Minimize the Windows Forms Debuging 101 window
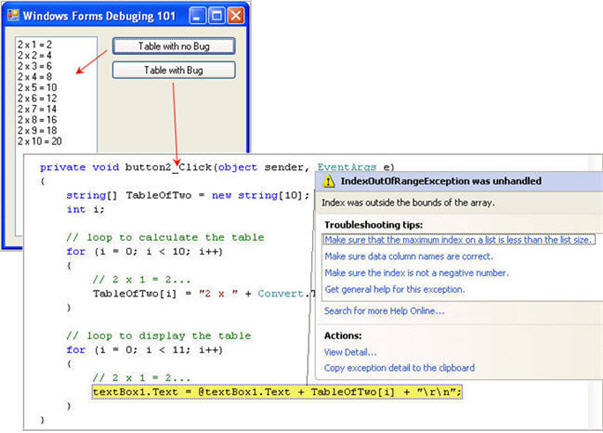The image size is (603, 433). (197, 16)
